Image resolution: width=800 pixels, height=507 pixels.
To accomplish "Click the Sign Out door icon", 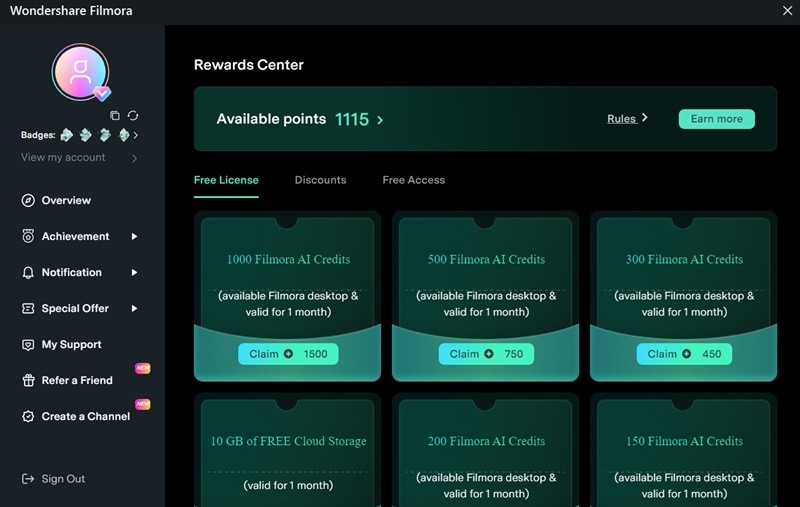I will [x=28, y=479].
